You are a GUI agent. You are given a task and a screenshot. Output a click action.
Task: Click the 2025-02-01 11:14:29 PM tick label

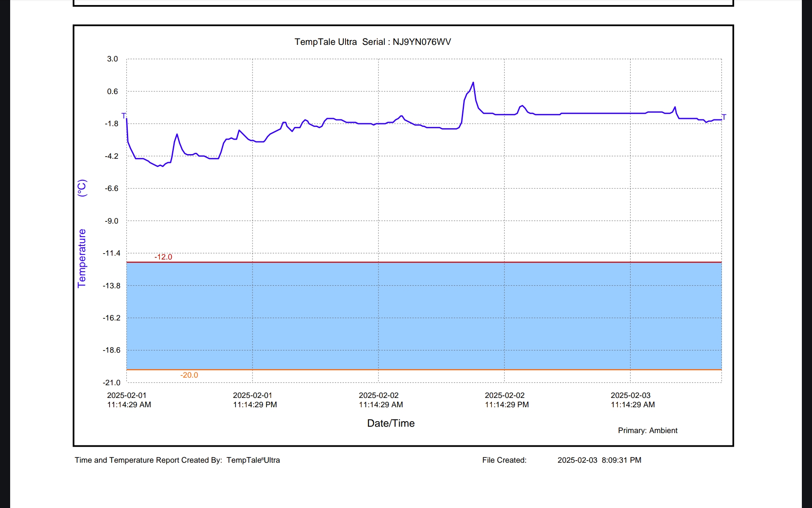[255, 400]
